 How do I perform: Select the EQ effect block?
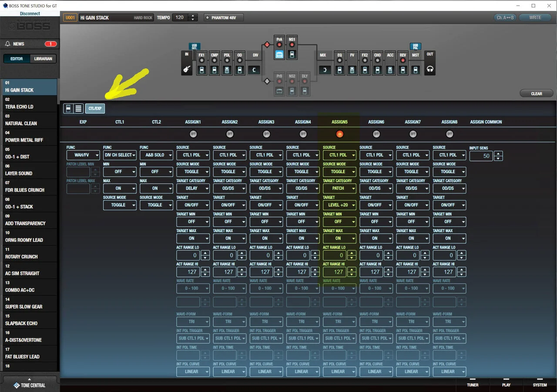(x=339, y=70)
